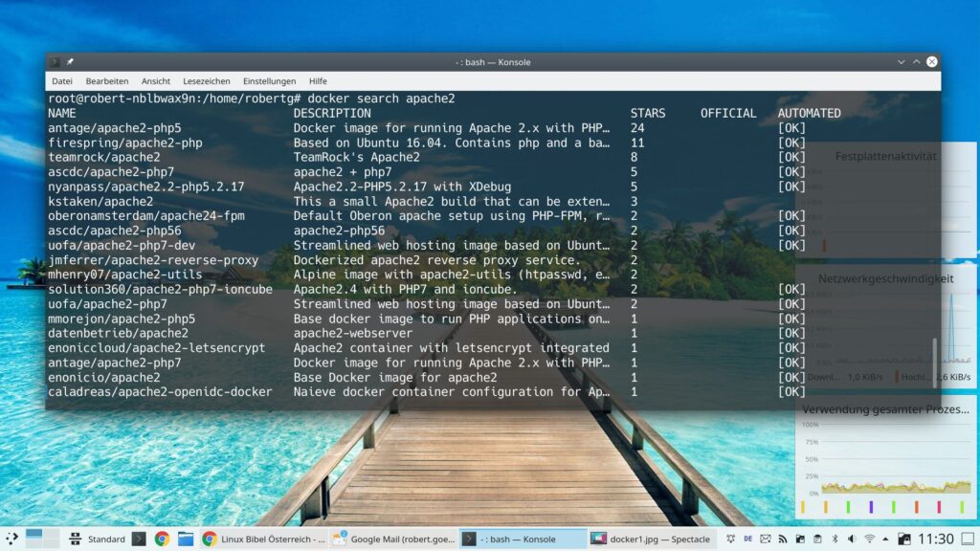Viewport: 980px width, 551px height.
Task: Maximize the Konsole window with the up chevron
Action: point(916,62)
